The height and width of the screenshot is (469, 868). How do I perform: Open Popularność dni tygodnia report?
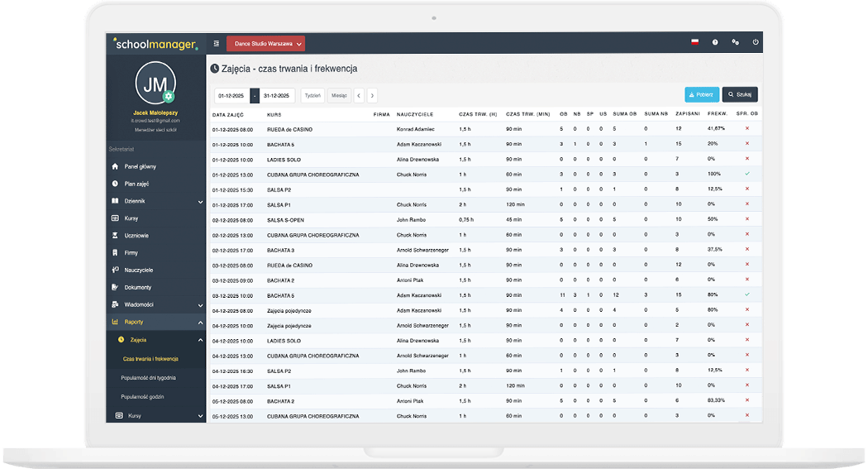[149, 377]
